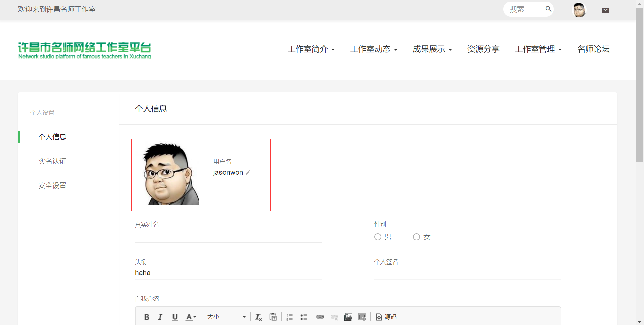This screenshot has width=644, height=325.
Task: Click the 许昌市名师网络工作室平台 logo
Action: [85, 51]
